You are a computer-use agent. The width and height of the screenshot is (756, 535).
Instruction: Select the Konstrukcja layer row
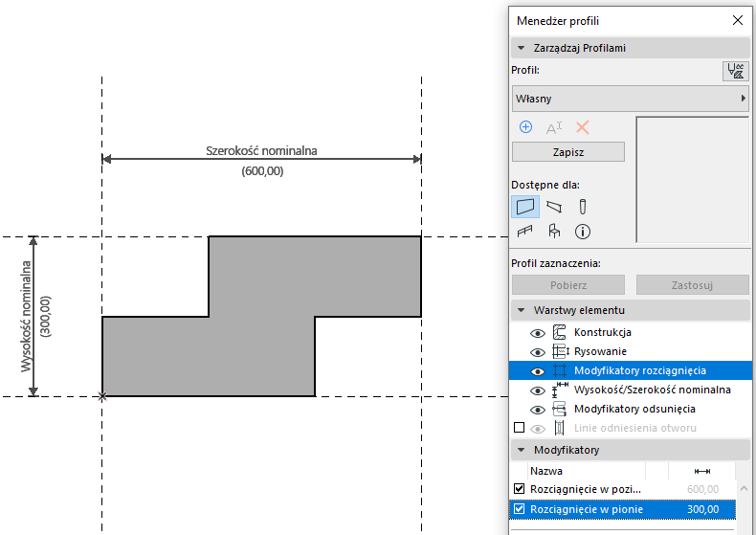[631, 332]
